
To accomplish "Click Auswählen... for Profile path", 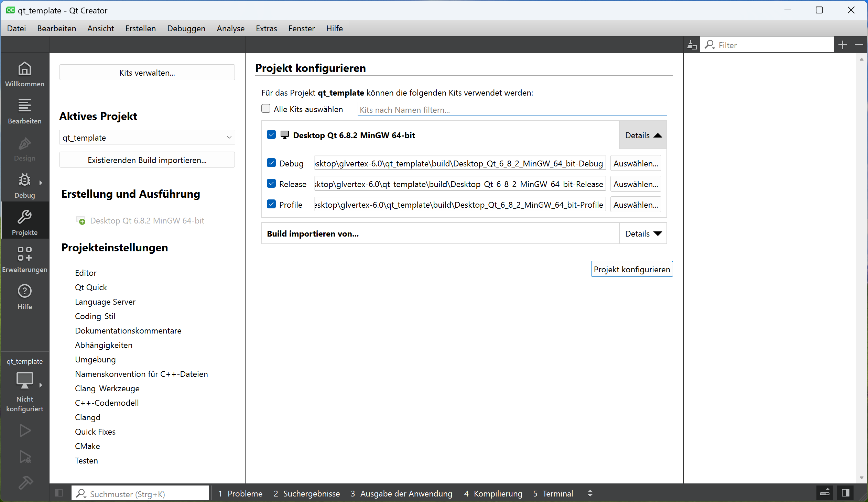I will pos(636,205).
